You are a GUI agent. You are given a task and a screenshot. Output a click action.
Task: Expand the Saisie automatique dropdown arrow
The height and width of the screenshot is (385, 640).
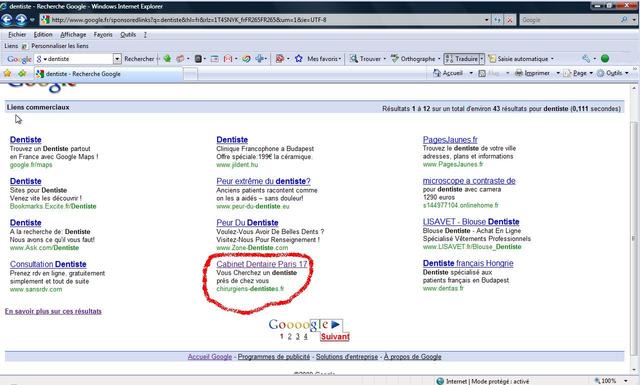552,59
